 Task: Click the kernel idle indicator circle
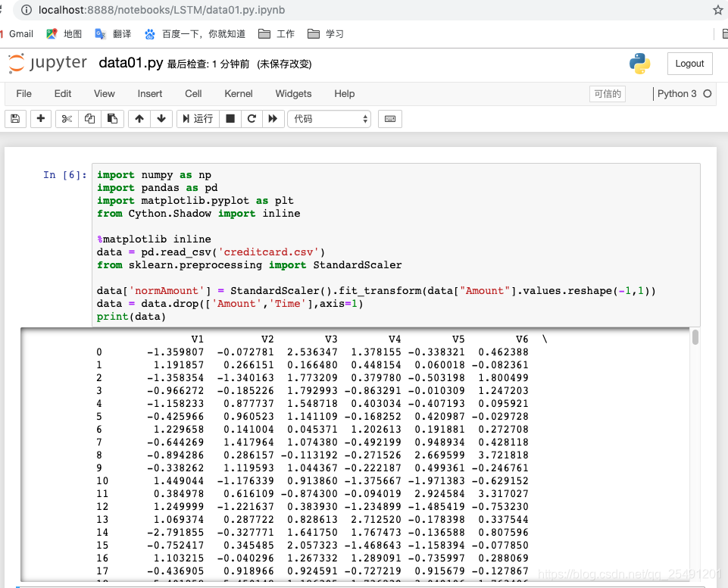(707, 94)
